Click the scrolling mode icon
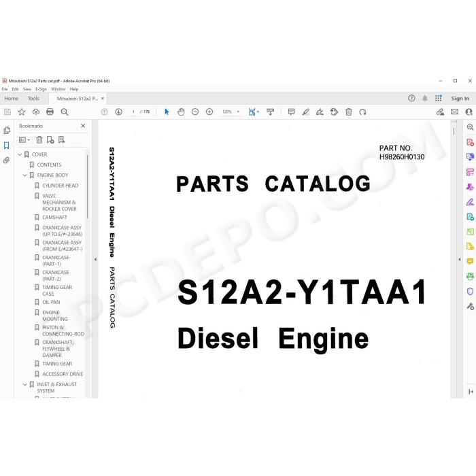This screenshot has width=476, height=476. [270, 112]
